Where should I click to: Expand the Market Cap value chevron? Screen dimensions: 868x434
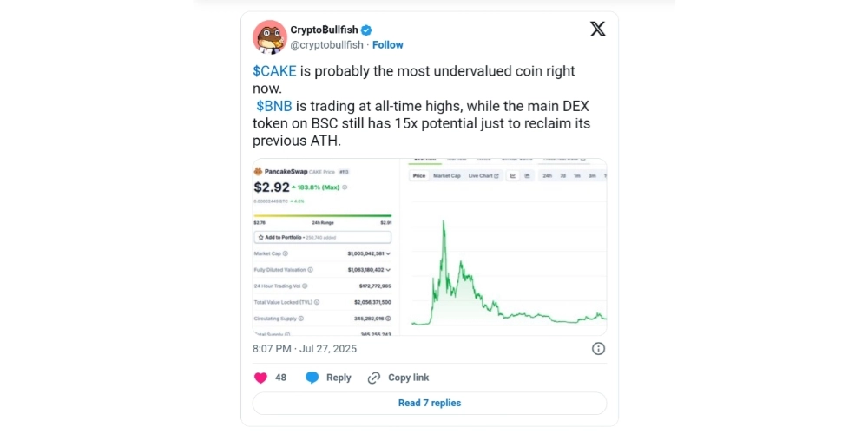388,253
